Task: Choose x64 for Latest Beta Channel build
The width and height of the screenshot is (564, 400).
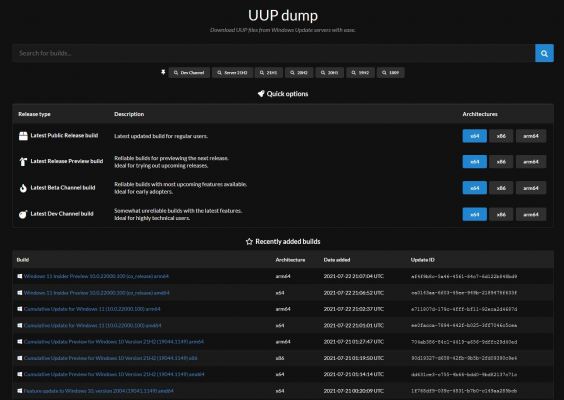Action: pos(474,188)
